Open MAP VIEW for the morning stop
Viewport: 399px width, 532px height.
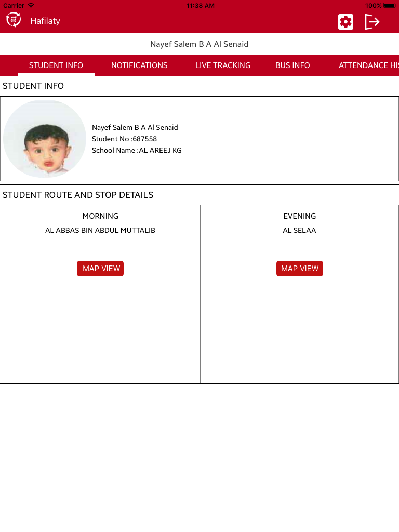(100, 269)
